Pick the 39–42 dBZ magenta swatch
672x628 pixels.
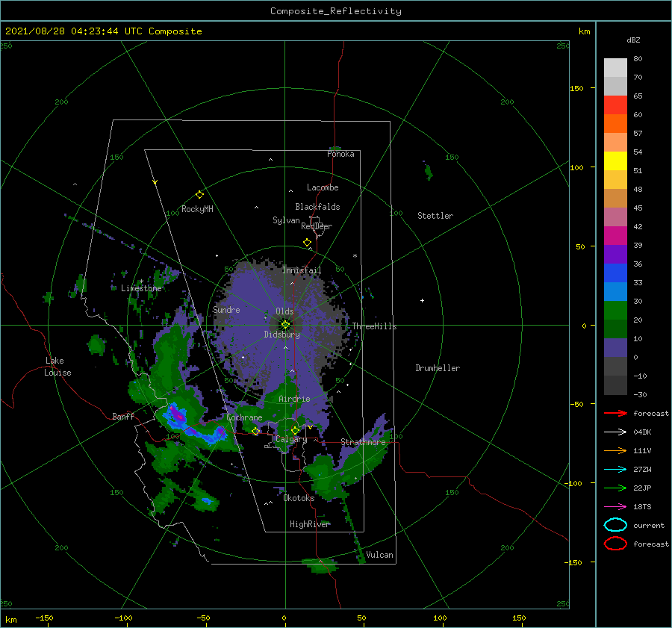(615, 235)
